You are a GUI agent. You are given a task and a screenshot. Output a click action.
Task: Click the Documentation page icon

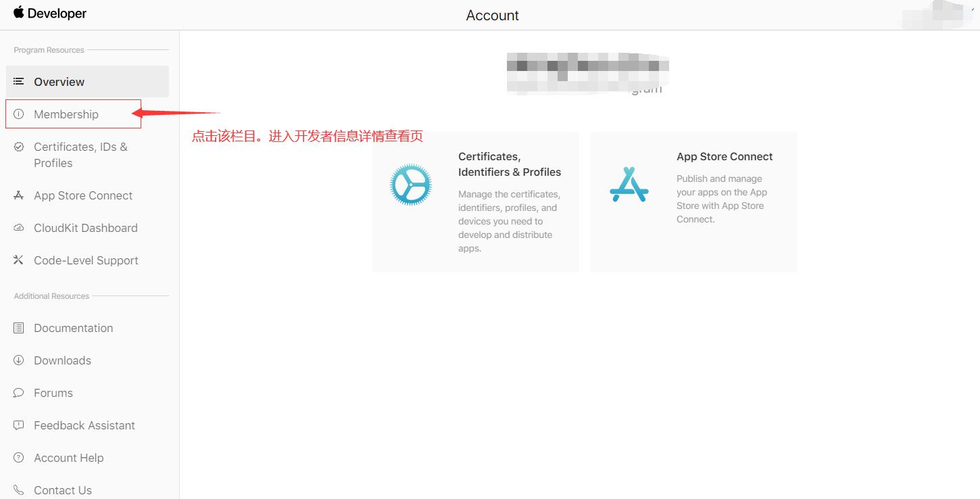(x=19, y=328)
